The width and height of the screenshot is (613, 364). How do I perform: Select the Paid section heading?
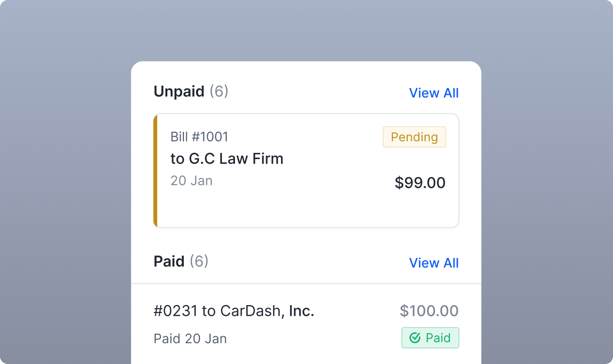[169, 261]
